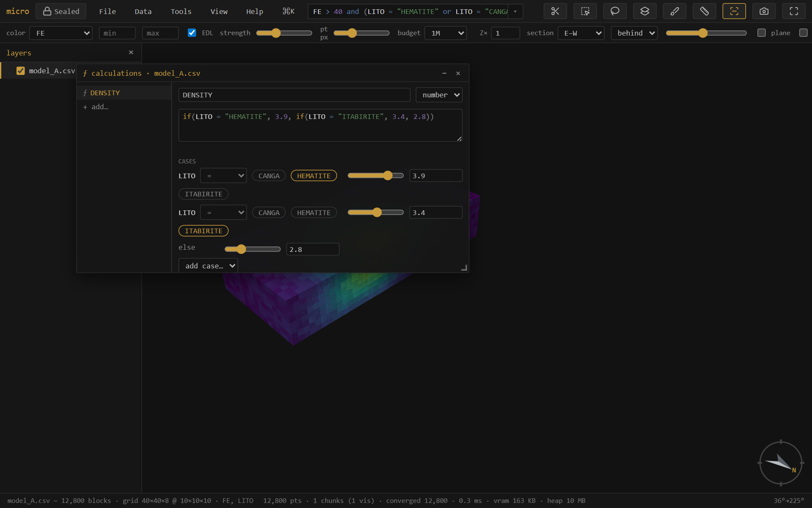Choose the lasso selection tool

point(615,11)
